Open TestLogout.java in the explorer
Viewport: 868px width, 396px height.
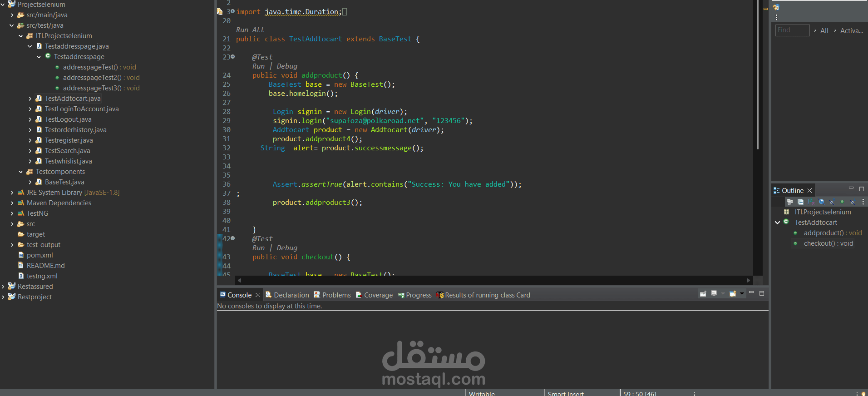pyautogui.click(x=68, y=119)
